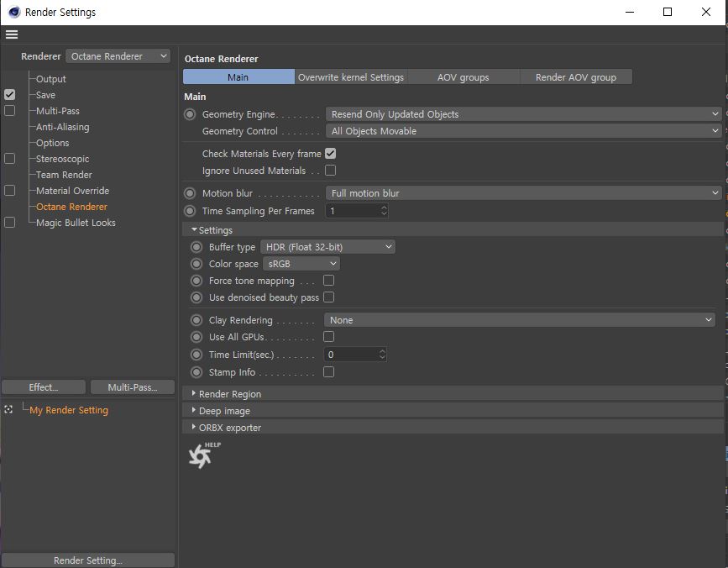Click Time Sampling Per Frames value field
The width and height of the screenshot is (728, 568).
click(x=353, y=211)
